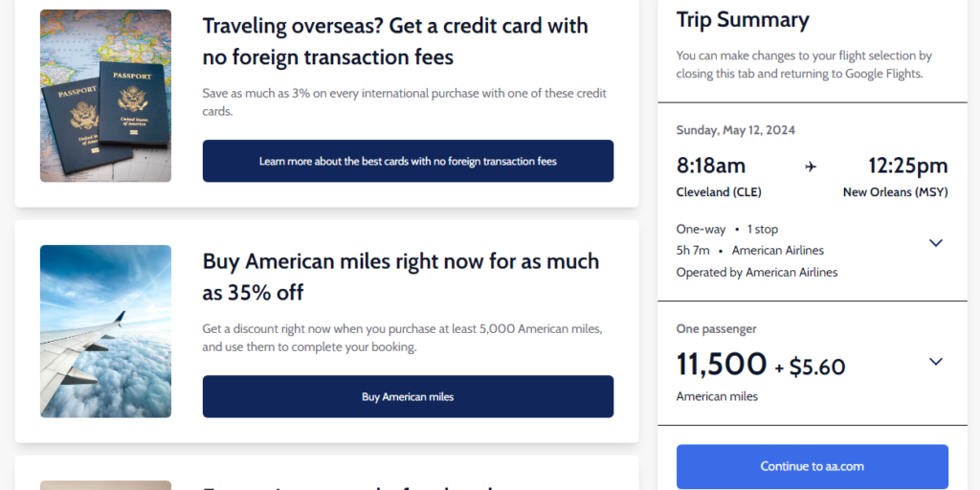This screenshot has height=490, width=980.
Task: Click the Trip Summary heading
Action: [x=743, y=20]
